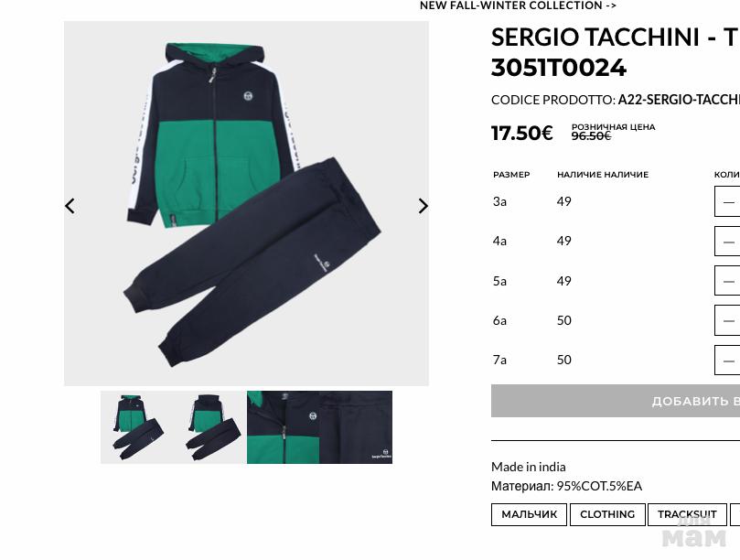Decrease quantity for size 4a
740x560 pixels.
(x=728, y=242)
